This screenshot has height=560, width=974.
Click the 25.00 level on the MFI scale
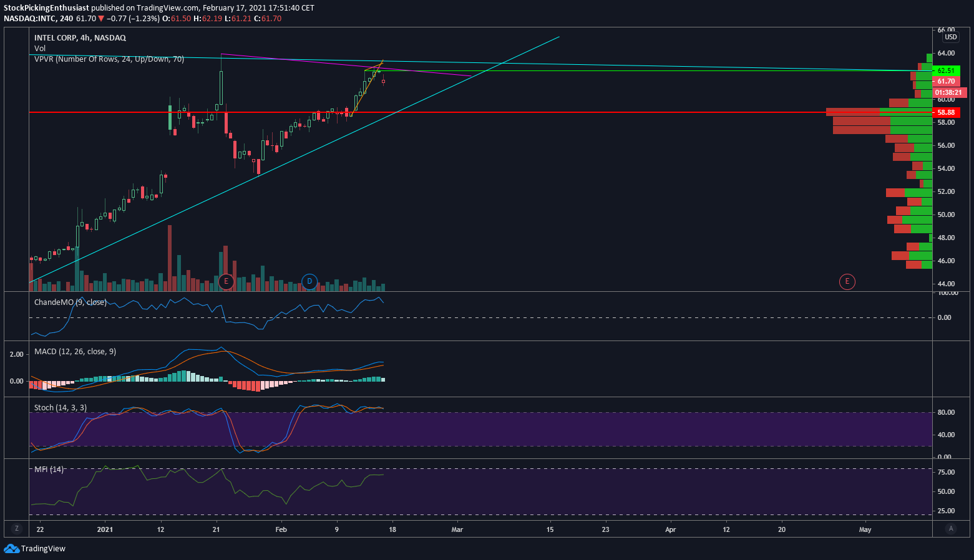pos(946,511)
